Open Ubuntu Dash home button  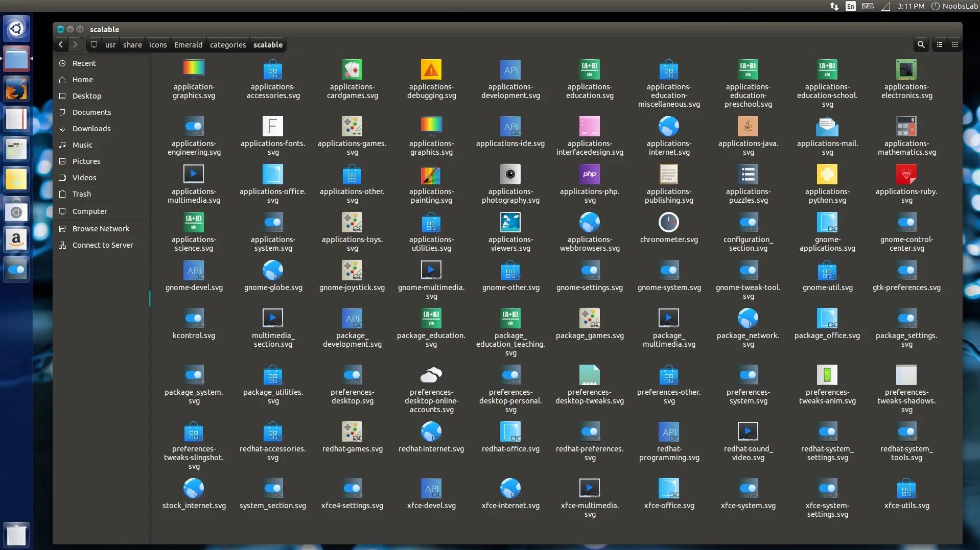[16, 28]
